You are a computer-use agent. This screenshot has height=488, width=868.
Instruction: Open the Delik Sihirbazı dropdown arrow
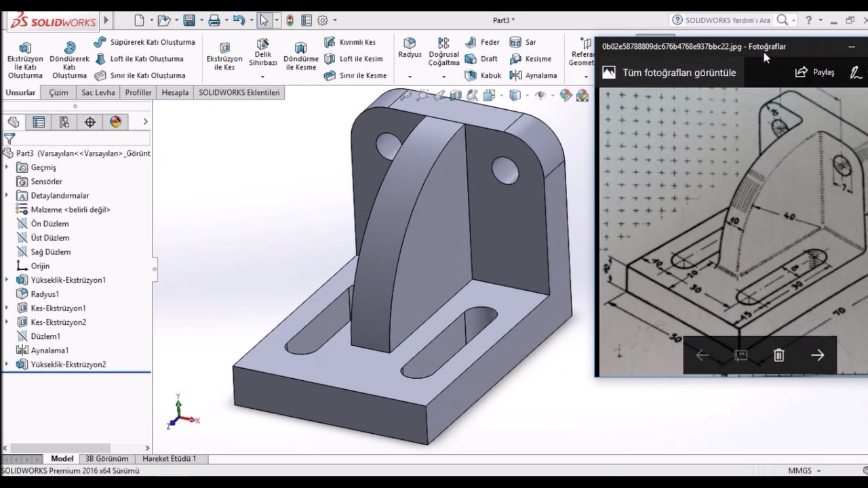(x=262, y=77)
